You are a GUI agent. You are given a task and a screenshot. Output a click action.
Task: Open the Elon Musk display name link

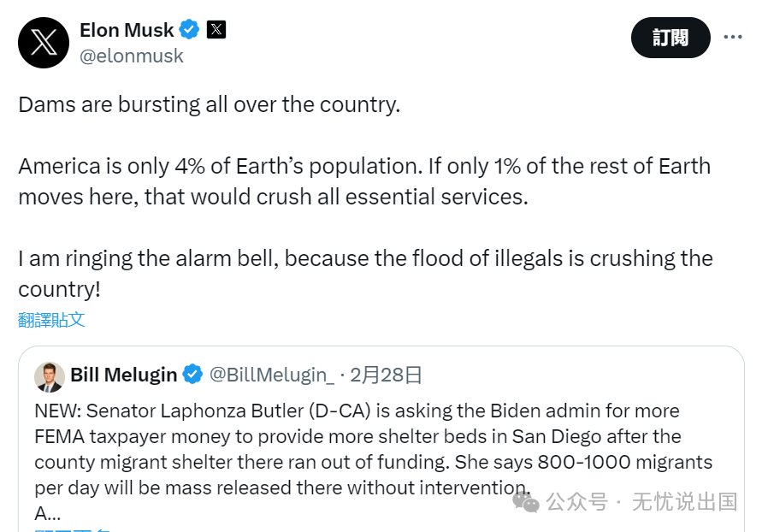(127, 30)
